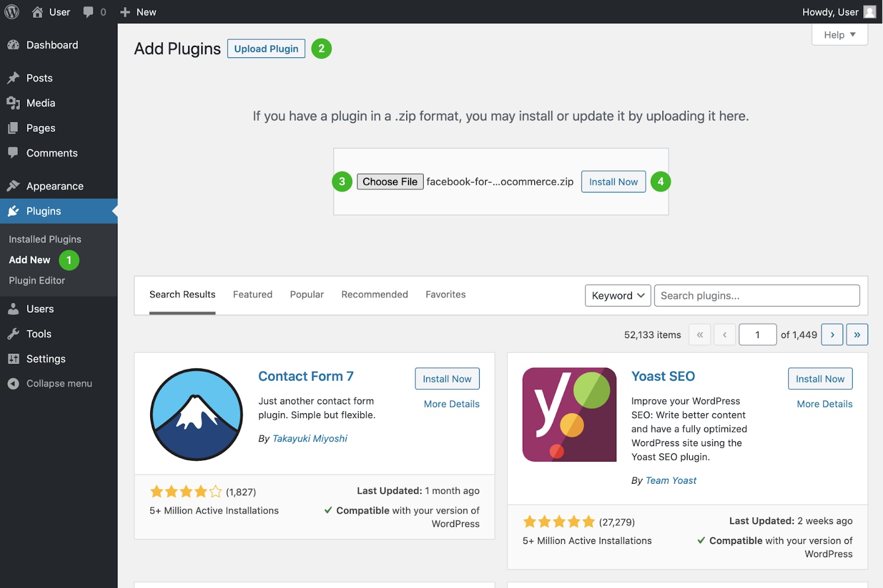The width and height of the screenshot is (883, 588).
Task: Click the WordPress logo icon
Action: coord(12,12)
